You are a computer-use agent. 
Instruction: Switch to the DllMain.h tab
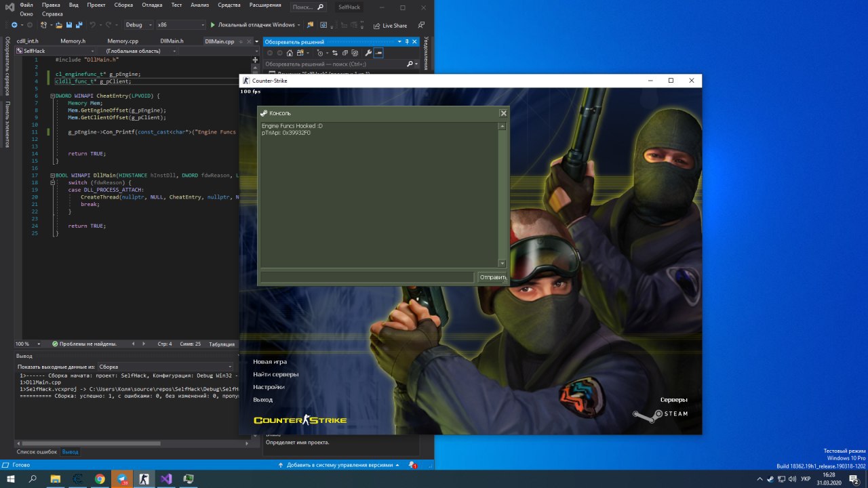click(172, 41)
